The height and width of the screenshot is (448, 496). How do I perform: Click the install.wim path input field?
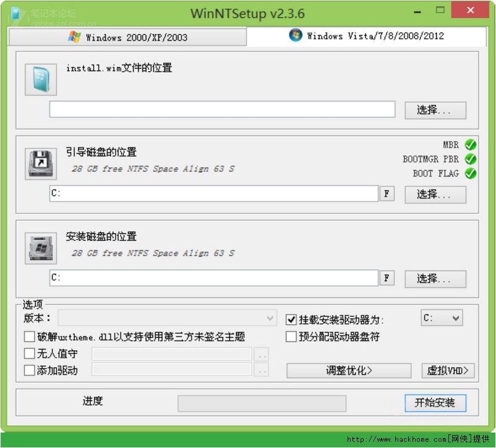click(x=222, y=109)
